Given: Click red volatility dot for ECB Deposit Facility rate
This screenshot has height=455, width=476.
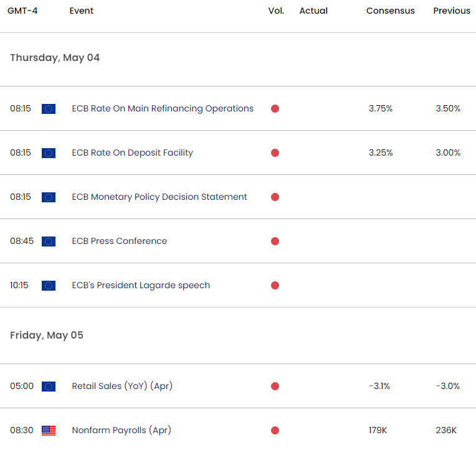Looking at the screenshot, I should (x=275, y=153).
